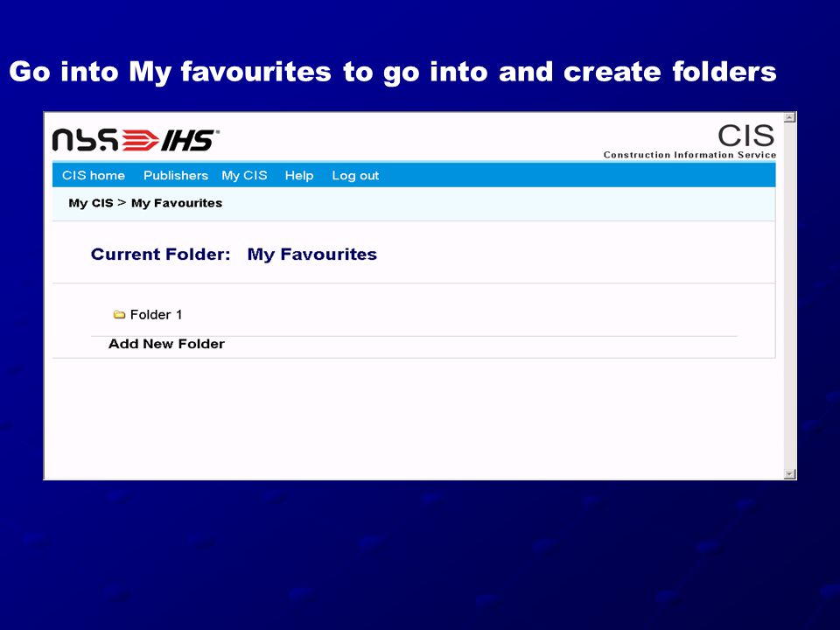Open My CIS in the navigation bar
This screenshot has width=840, height=630.
coord(244,175)
